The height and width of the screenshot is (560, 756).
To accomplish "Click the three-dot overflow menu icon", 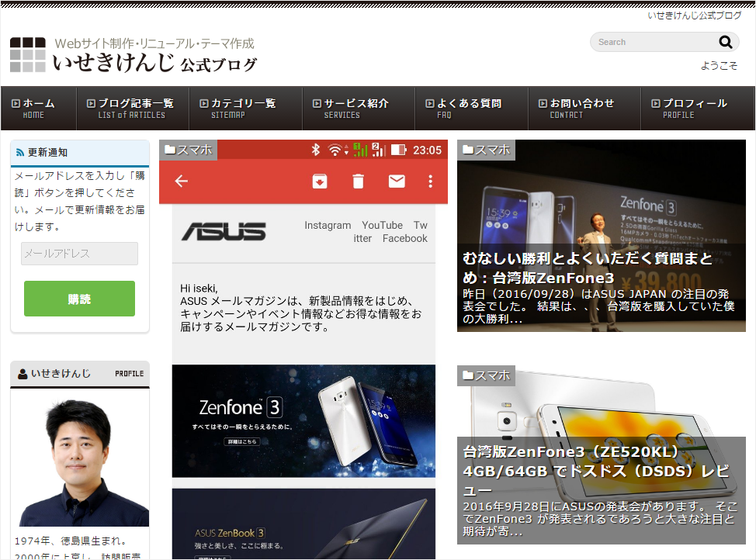I will point(431,181).
